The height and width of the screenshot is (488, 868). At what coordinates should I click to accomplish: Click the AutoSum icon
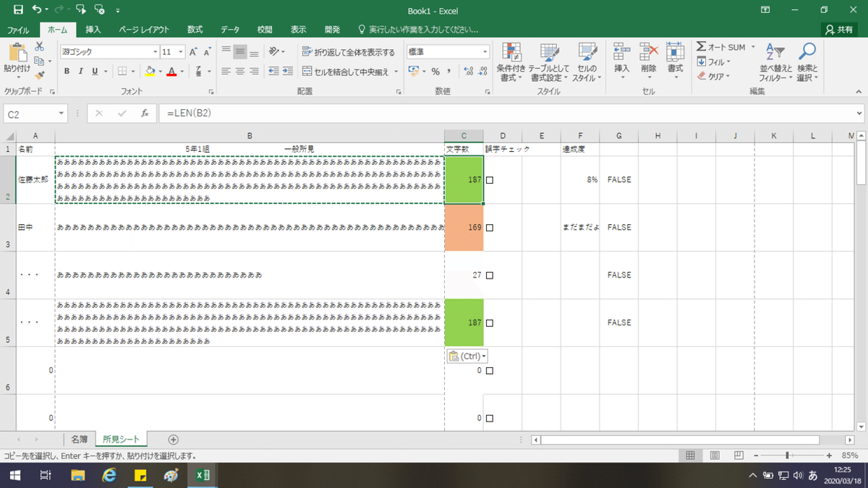(x=702, y=47)
